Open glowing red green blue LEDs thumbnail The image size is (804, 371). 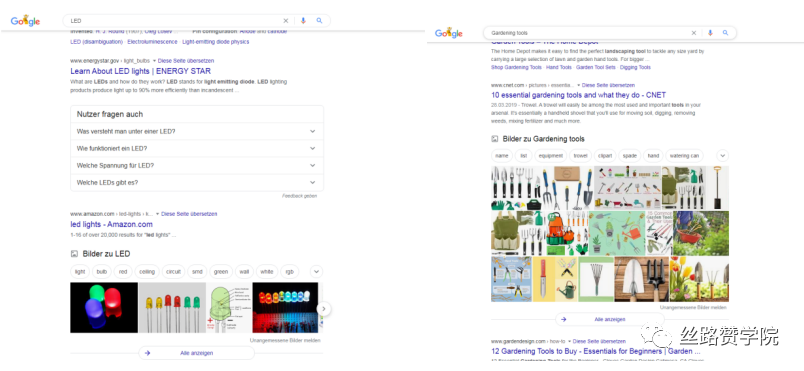coord(104,307)
